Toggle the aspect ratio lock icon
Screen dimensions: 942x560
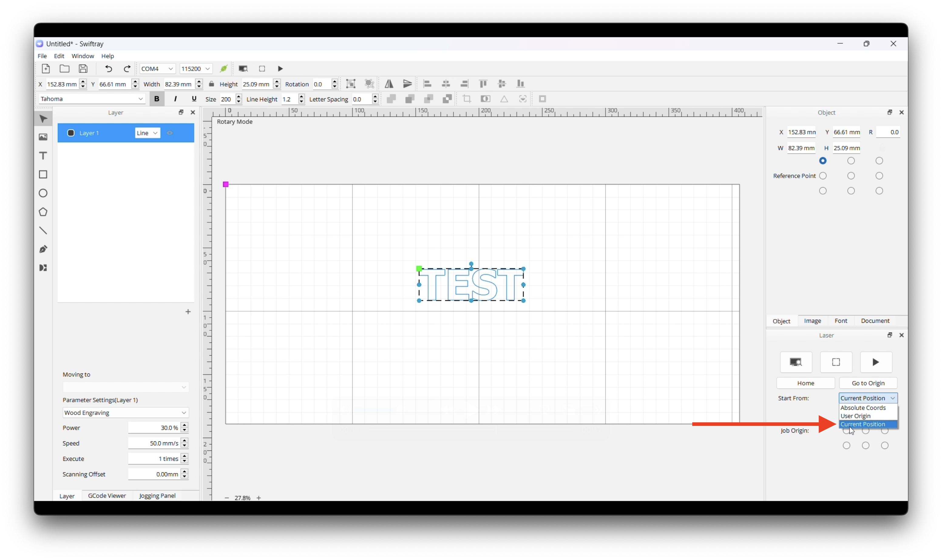[x=211, y=84]
